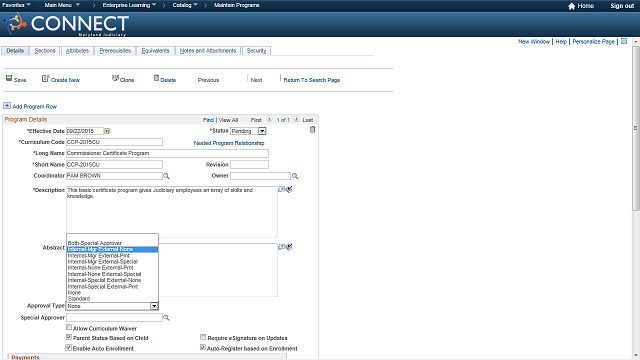Open the Status dropdown
Viewport: 640px width, 360px height.
[262, 131]
